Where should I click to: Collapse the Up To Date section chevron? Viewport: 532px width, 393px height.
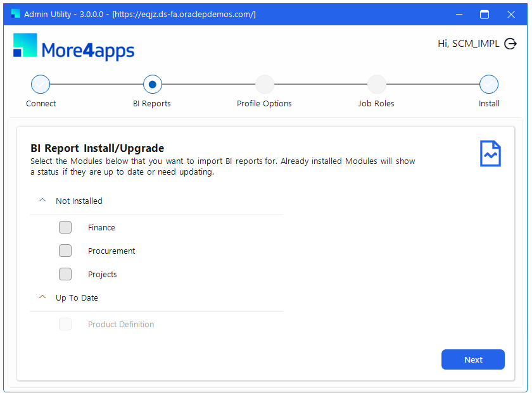click(x=42, y=297)
